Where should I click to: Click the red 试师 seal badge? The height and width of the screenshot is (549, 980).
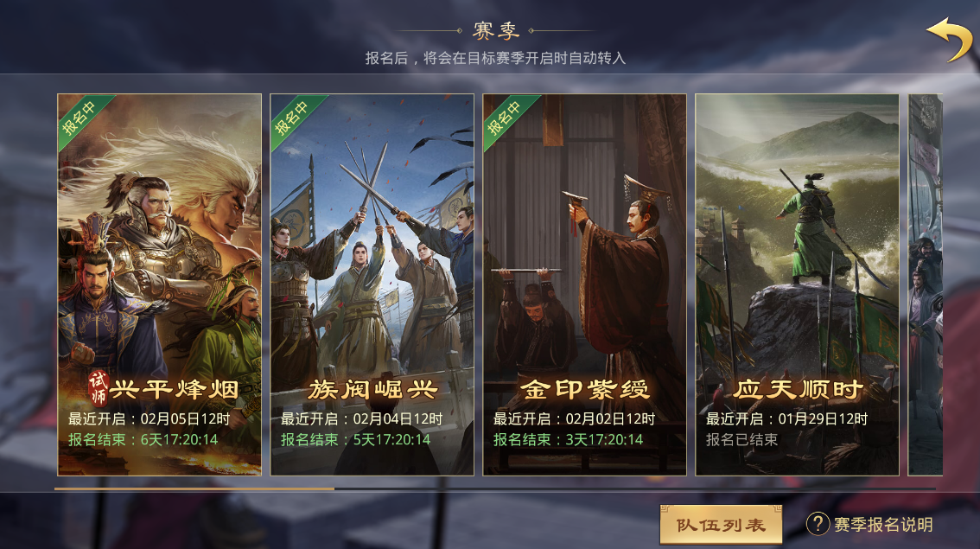99,388
